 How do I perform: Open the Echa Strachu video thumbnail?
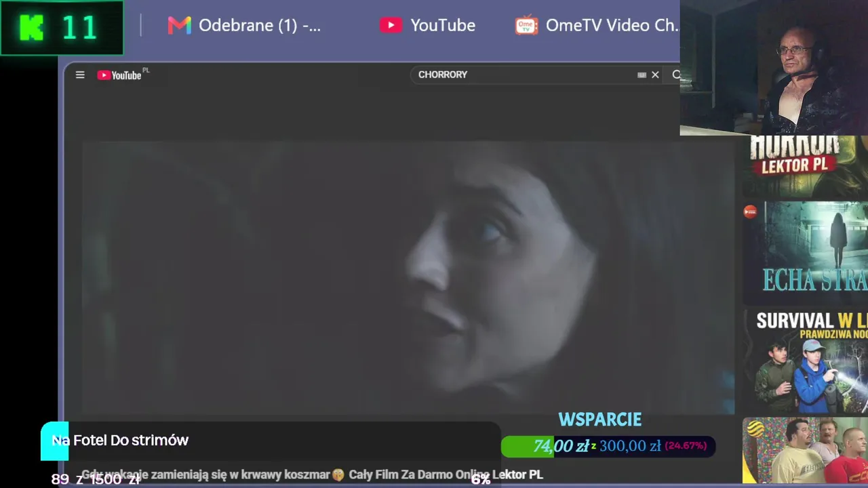point(805,252)
